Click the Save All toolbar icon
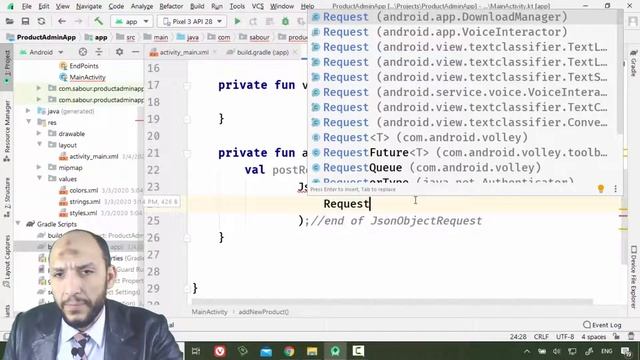Screen dimensions: 640x360 (x=25, y=21)
